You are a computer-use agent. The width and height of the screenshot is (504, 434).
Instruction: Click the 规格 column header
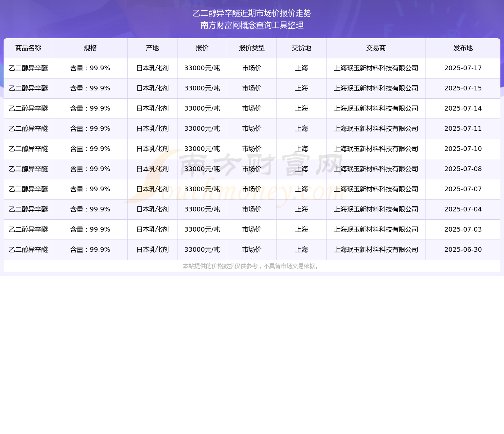click(x=90, y=48)
